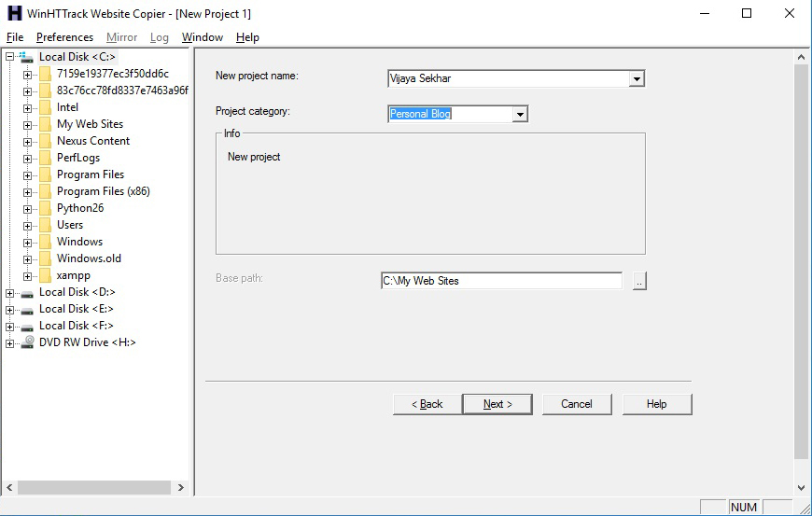Click the folder tree horizontal scrollbar
The width and height of the screenshot is (812, 516).
[x=93, y=487]
